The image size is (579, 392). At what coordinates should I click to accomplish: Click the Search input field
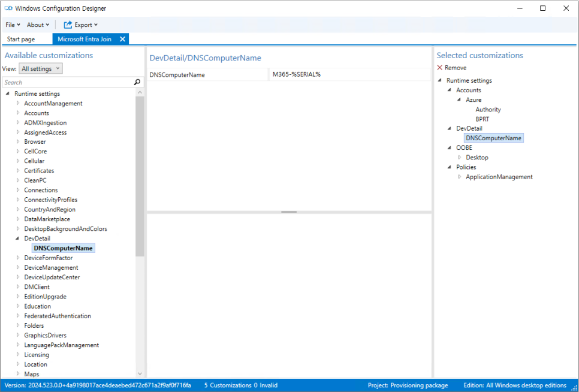[x=68, y=82]
